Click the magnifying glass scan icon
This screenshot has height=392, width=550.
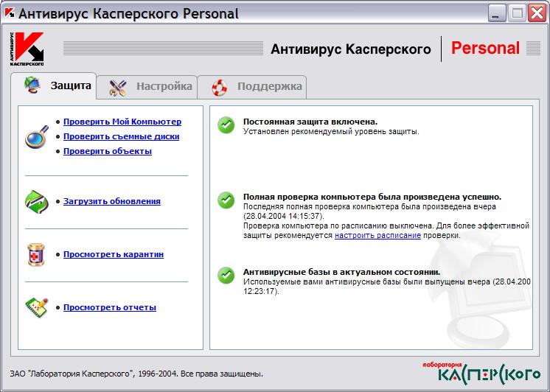(x=37, y=136)
